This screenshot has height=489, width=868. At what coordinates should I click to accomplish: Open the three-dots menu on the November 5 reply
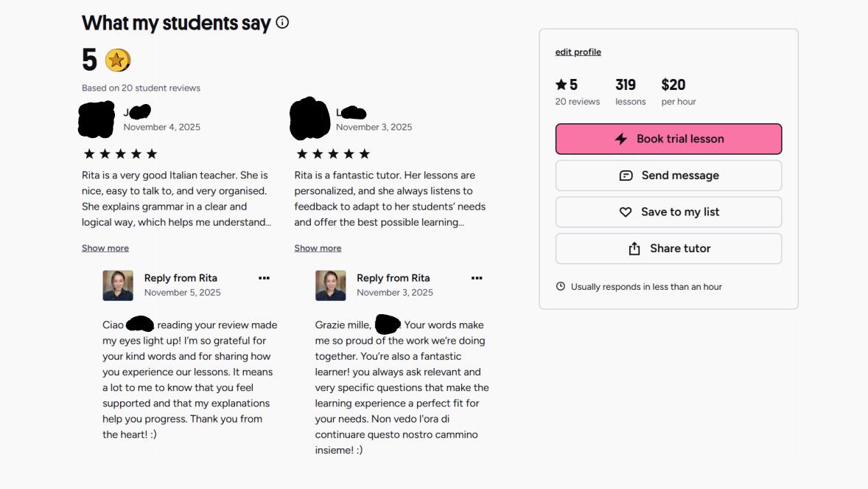click(264, 278)
